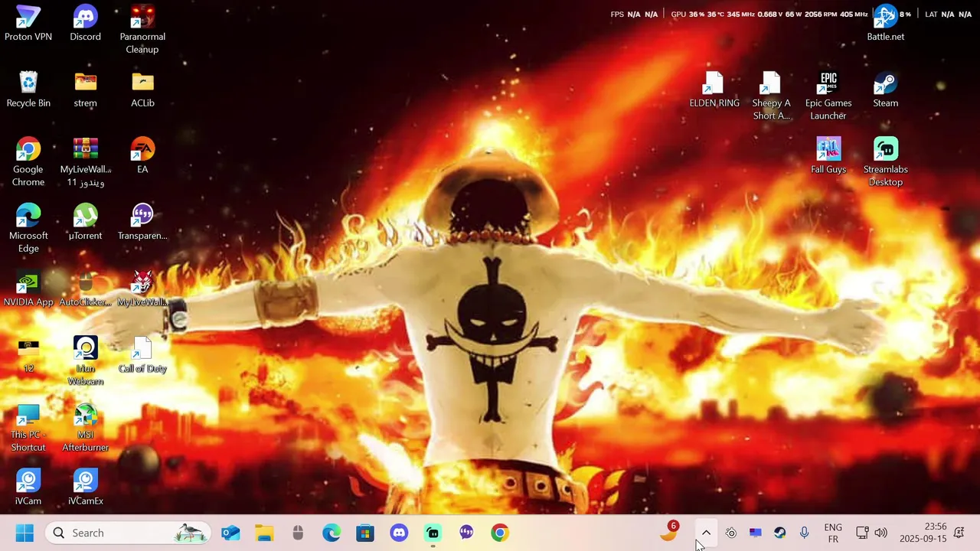Viewport: 980px width, 551px height.
Task: Open the Windows Start menu
Action: 24,533
